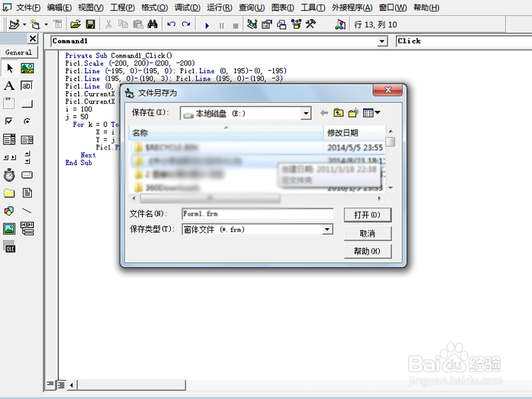Click the Find binoculars icon
Screen dimensions: 532x399
pyautogui.click(x=152, y=25)
